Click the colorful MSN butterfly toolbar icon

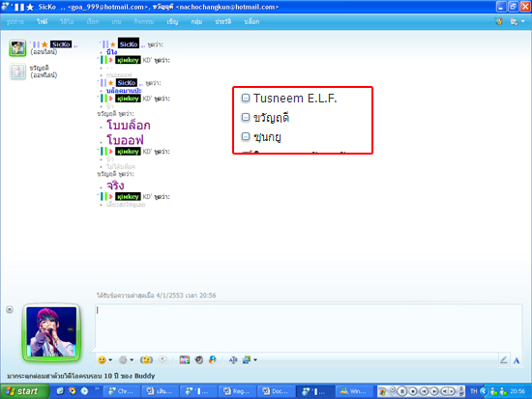pos(213,360)
